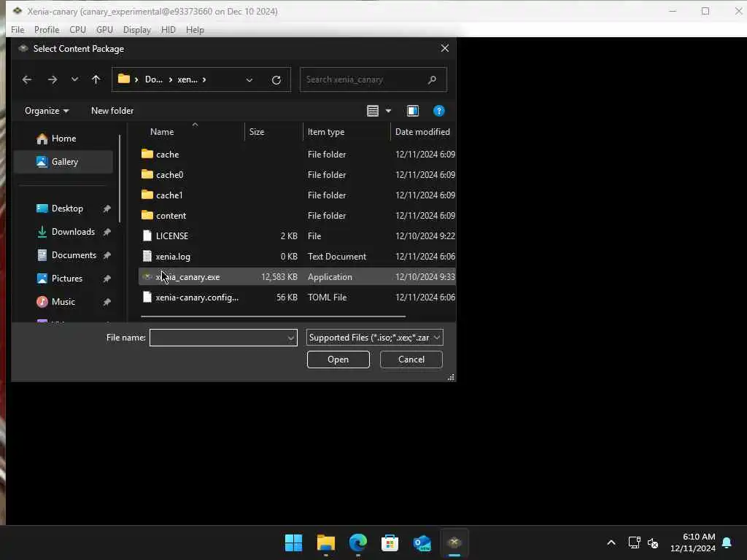Open the Display menu in Xenia
This screenshot has height=560, width=747.
(136, 30)
